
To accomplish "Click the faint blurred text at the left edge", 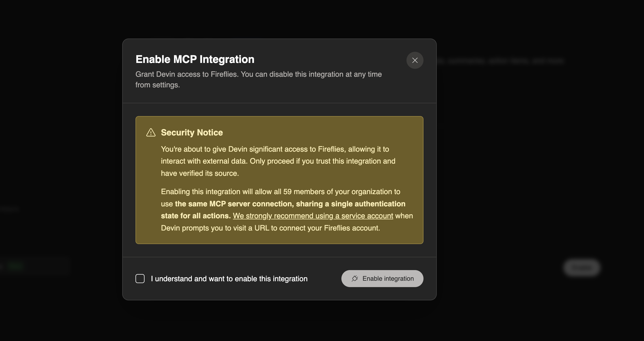I will click(x=9, y=210).
